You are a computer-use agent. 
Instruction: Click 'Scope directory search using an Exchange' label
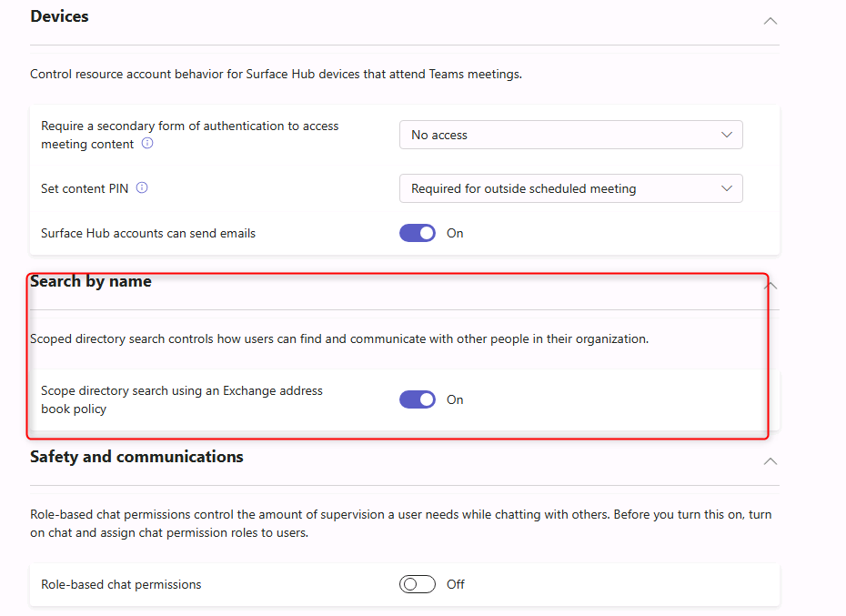[x=182, y=390]
